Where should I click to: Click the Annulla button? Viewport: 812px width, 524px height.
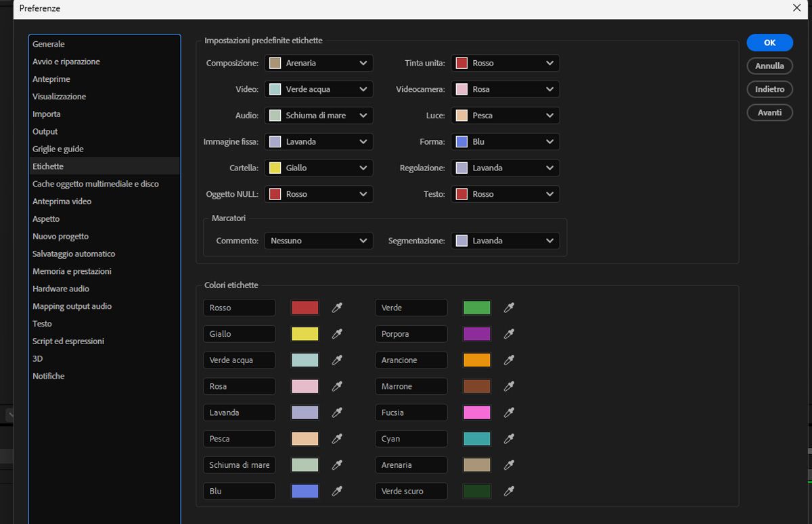[770, 66]
